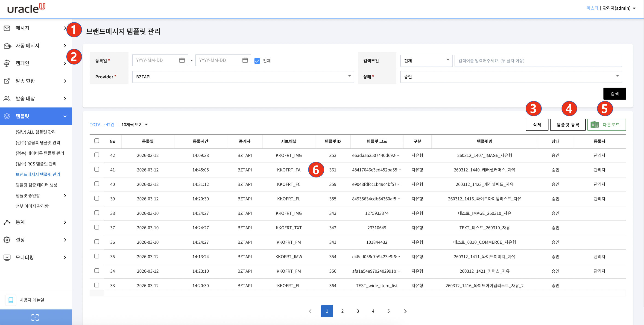Click the black 검색 button
Image resolution: width=644 pixels, height=325 pixels.
(614, 94)
